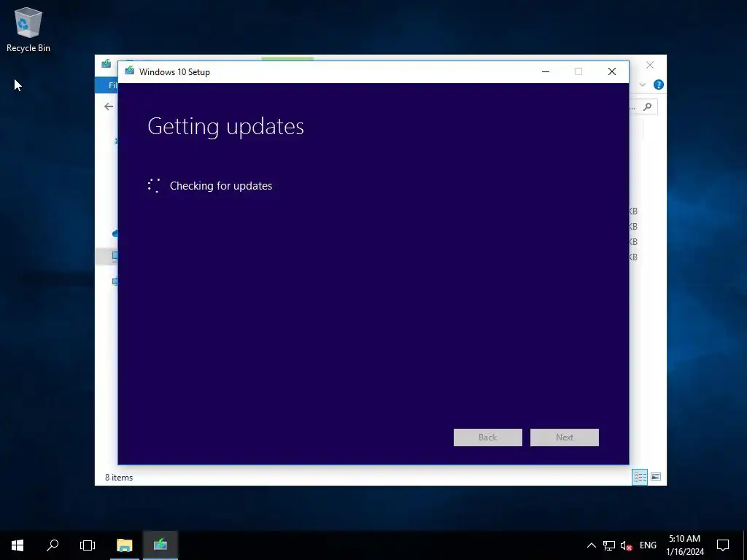This screenshot has height=560, width=747.
Task: Click the disabled Next button in Setup
Action: 564,437
